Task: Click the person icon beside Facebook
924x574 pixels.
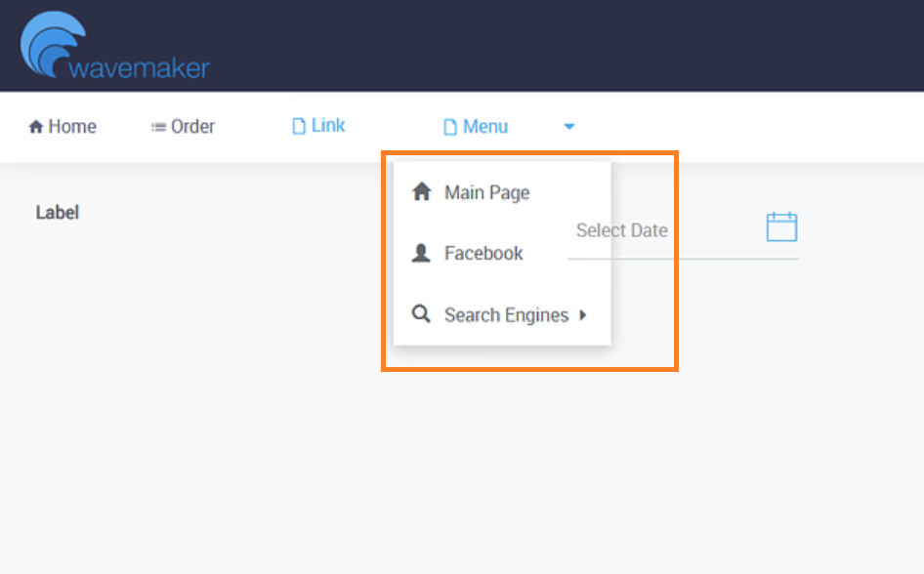Action: (422, 253)
